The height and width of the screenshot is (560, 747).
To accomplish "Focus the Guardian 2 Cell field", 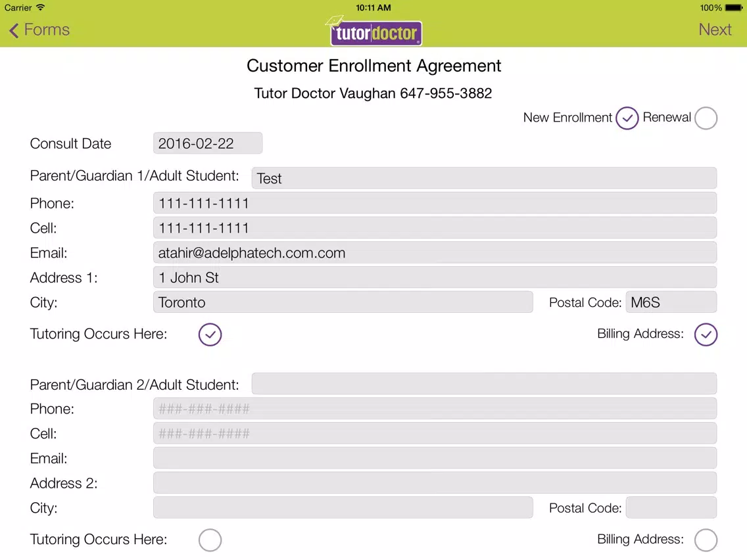I will click(435, 433).
